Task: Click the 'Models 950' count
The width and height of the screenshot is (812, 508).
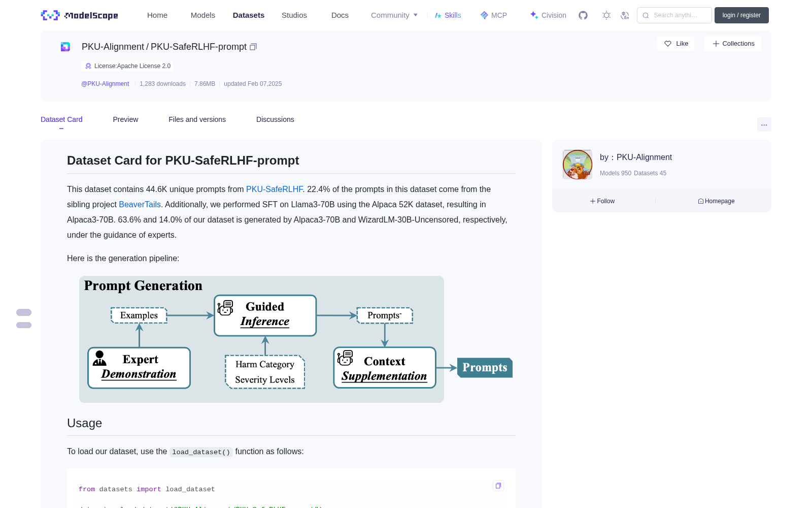Action: 616,173
